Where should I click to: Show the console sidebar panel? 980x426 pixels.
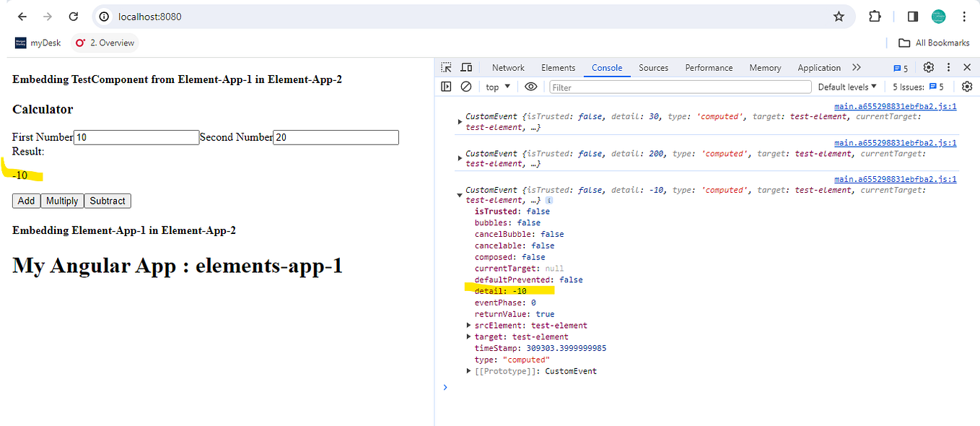446,86
